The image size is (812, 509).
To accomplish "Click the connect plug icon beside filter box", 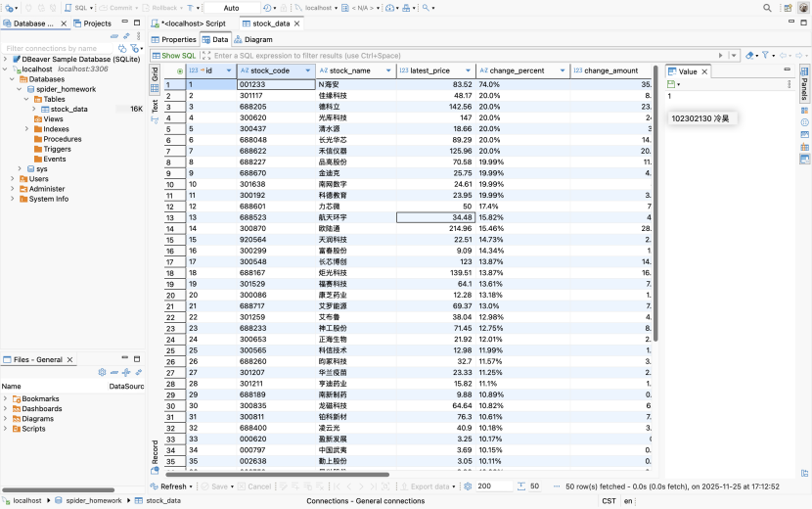I will (x=122, y=48).
